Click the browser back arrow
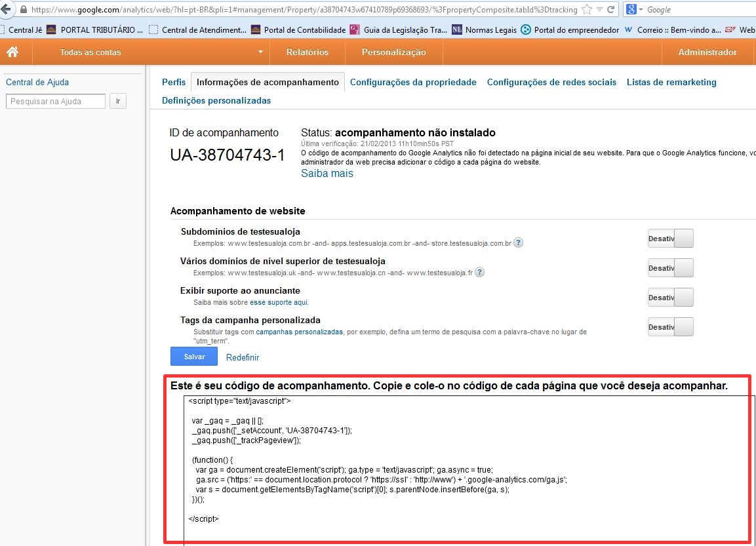This screenshot has width=756, height=546. click(x=5, y=9)
